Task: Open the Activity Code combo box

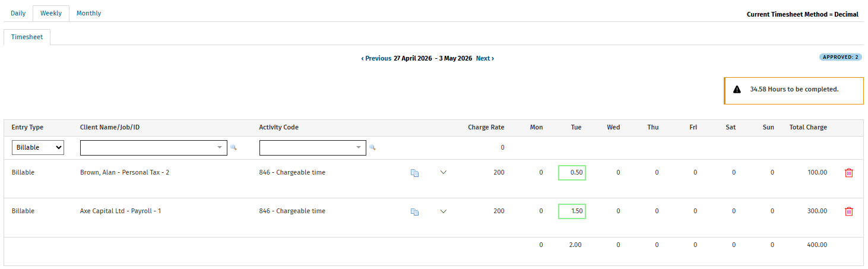Action: (313, 147)
